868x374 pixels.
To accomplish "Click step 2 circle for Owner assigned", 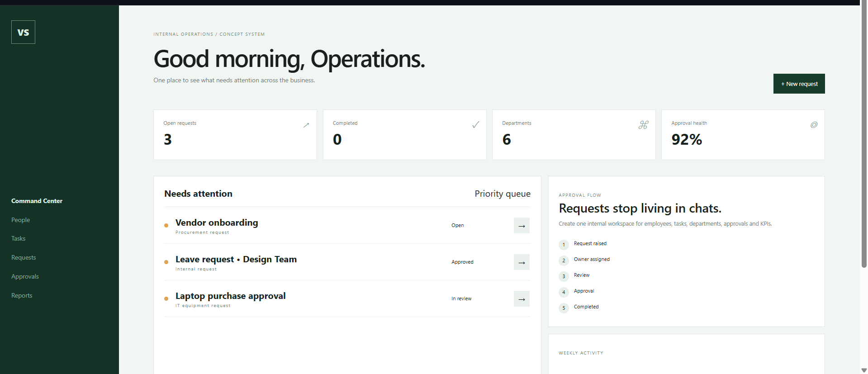I will pos(564,260).
